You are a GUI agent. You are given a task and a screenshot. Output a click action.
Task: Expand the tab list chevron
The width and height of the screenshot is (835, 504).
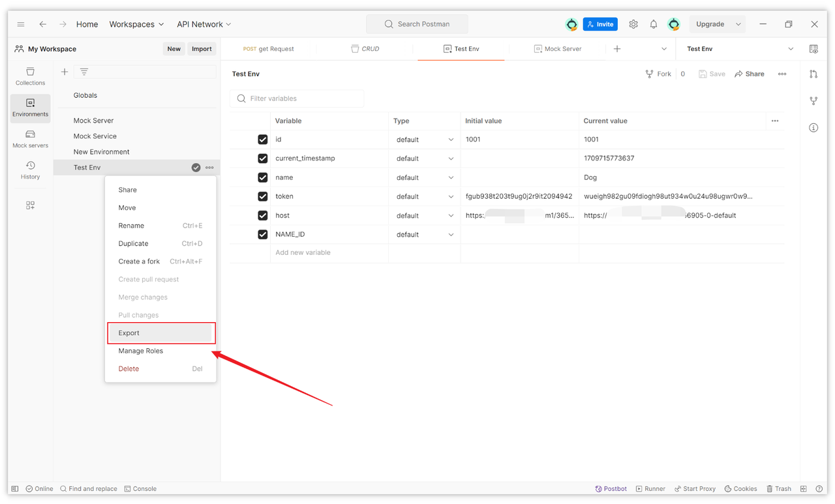664,49
